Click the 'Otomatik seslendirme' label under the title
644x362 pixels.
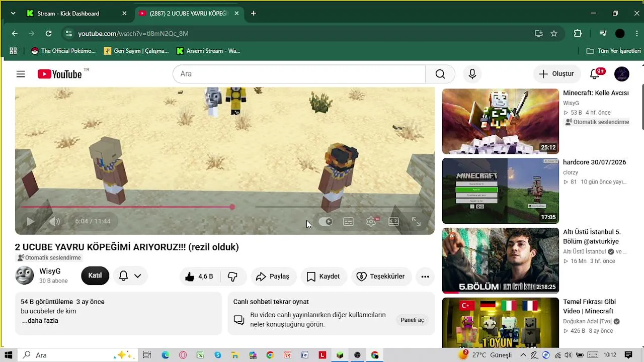(x=49, y=258)
